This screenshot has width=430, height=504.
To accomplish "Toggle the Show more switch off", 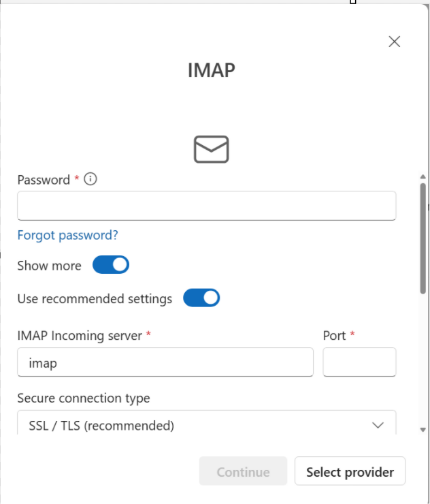I will pyautogui.click(x=111, y=265).
